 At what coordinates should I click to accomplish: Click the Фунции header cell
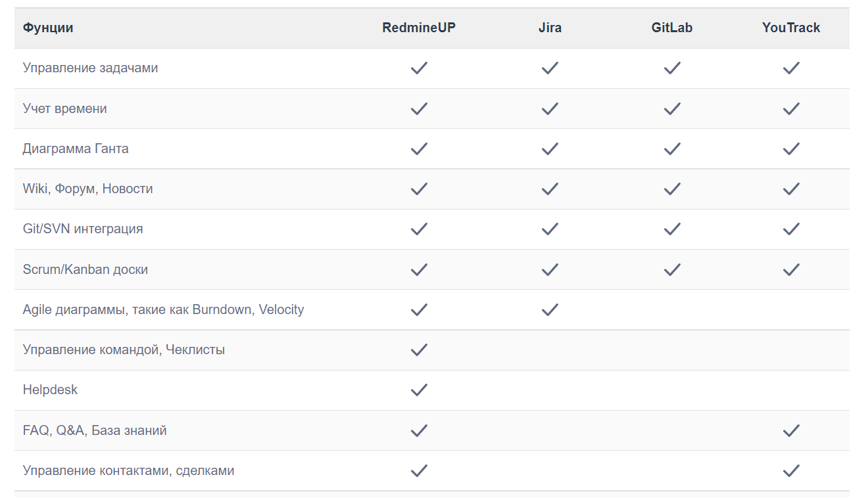click(48, 28)
